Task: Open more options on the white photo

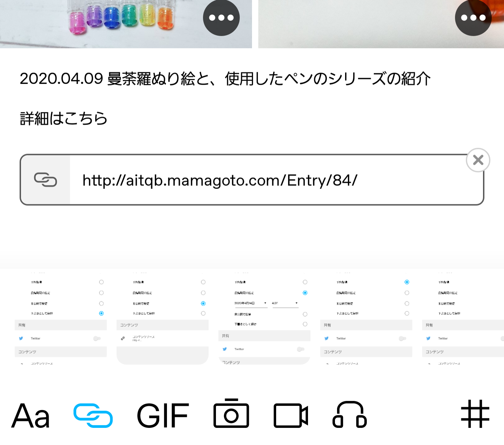Action: tap(473, 17)
